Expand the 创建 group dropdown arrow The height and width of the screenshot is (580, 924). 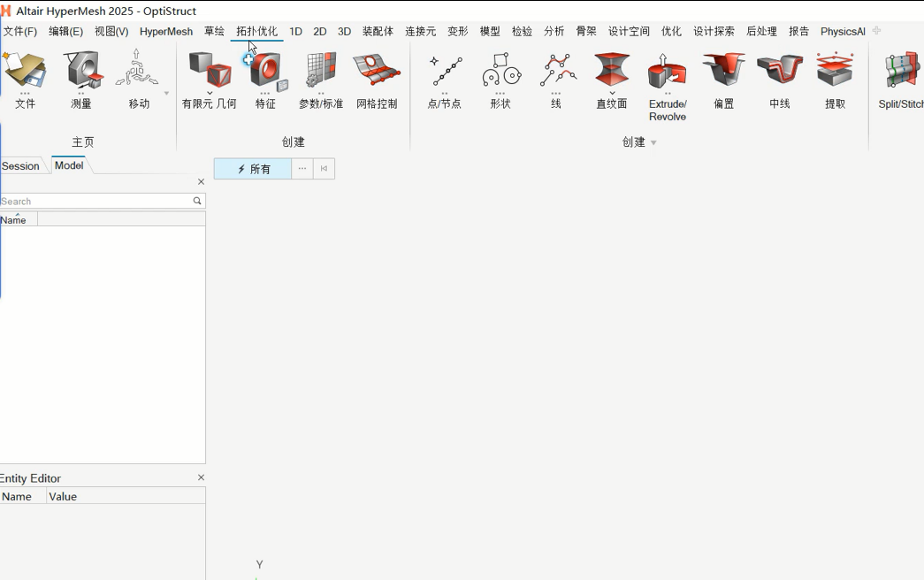653,143
